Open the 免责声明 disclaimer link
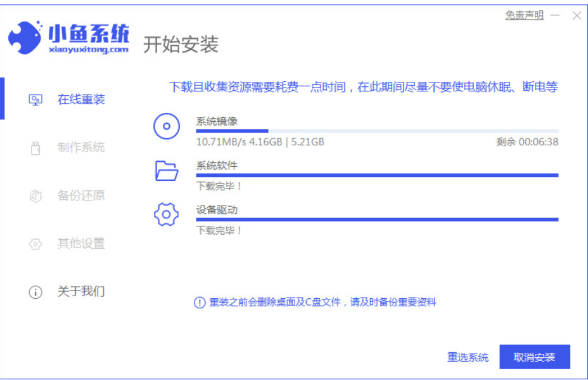 [x=525, y=14]
